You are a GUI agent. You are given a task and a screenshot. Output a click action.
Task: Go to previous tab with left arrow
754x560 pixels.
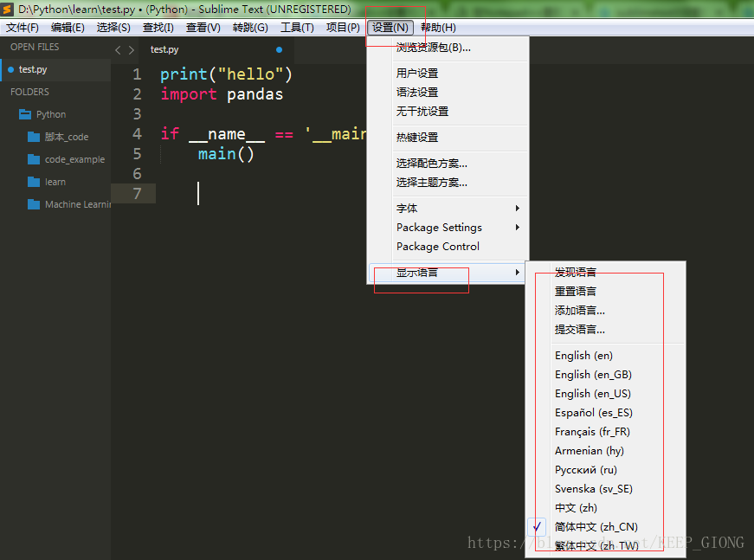click(118, 50)
